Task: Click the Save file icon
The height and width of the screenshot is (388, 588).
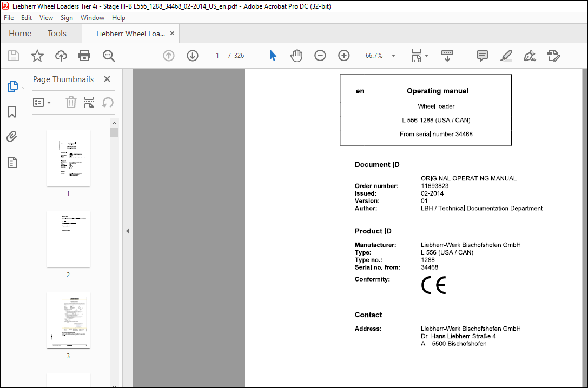Action: click(x=14, y=56)
